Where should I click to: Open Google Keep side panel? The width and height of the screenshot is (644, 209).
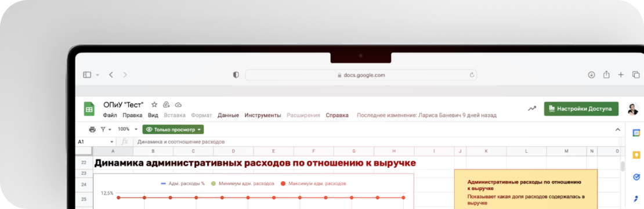point(636,155)
